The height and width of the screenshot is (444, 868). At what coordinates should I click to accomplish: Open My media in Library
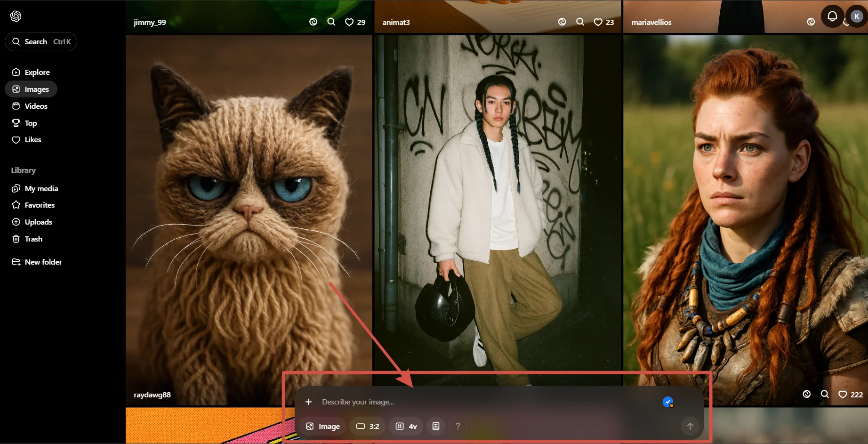tap(35, 188)
